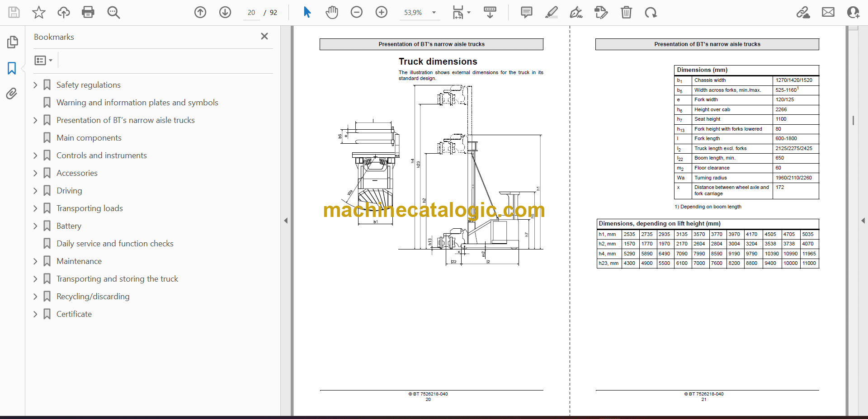The height and width of the screenshot is (419, 868).
Task: Select the Driving bookmark
Action: tap(69, 191)
